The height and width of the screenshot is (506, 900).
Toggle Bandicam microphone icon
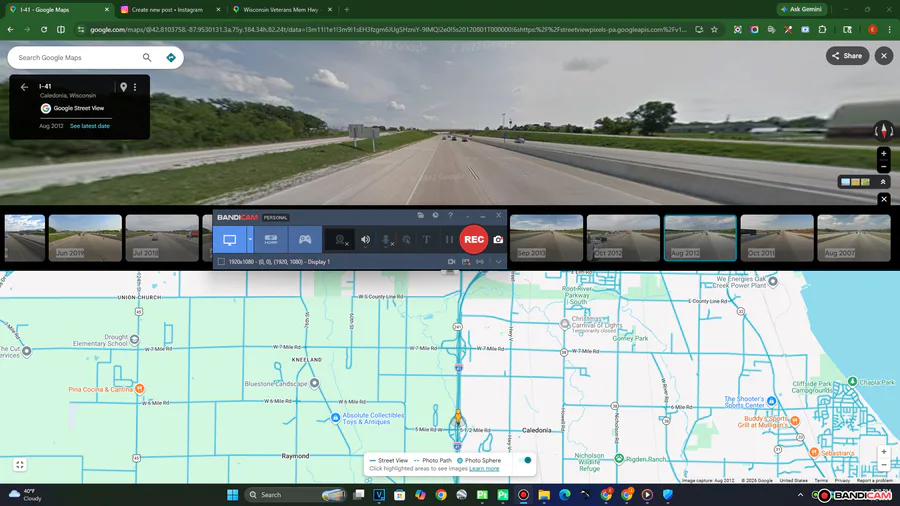coord(387,240)
